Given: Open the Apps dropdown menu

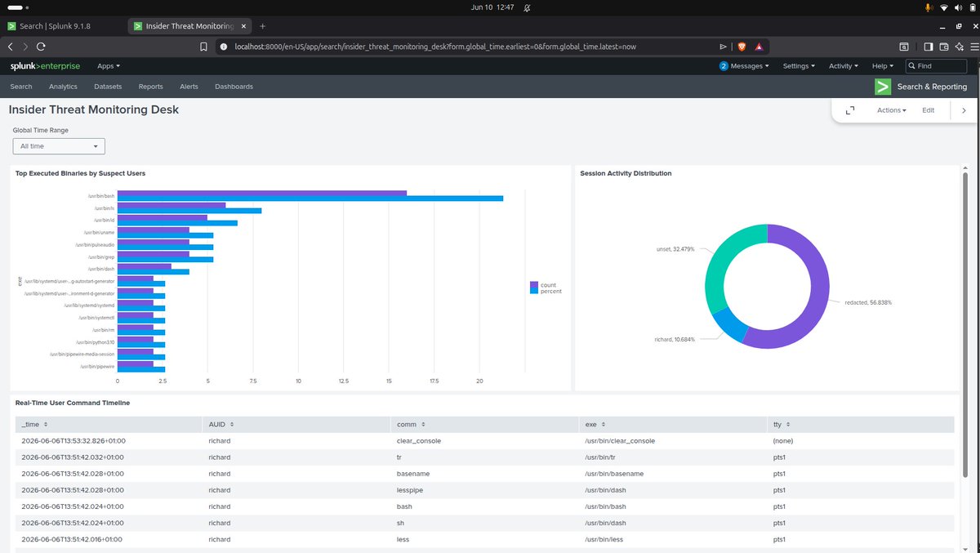Looking at the screenshot, I should [x=109, y=66].
